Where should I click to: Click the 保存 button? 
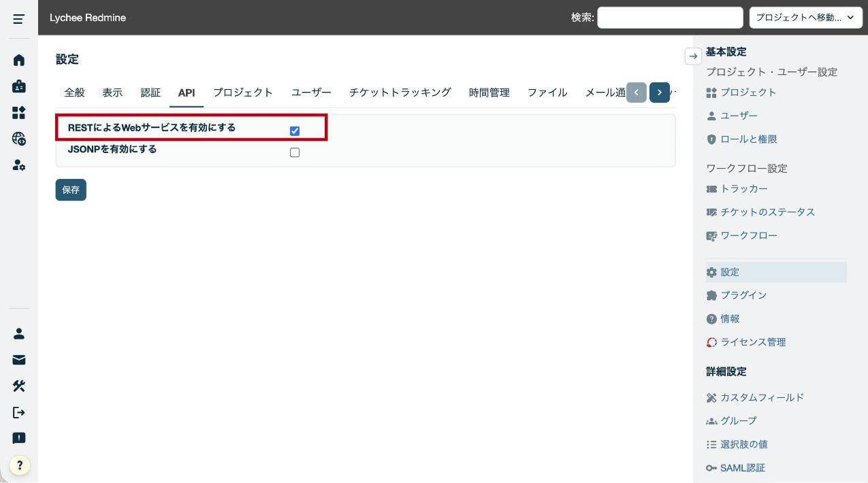coord(71,190)
